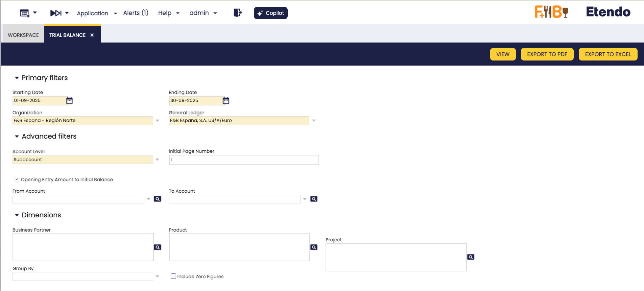Toggle Opening Entry Amount to Initial Balance
This screenshot has width=644, height=291.
17,179
